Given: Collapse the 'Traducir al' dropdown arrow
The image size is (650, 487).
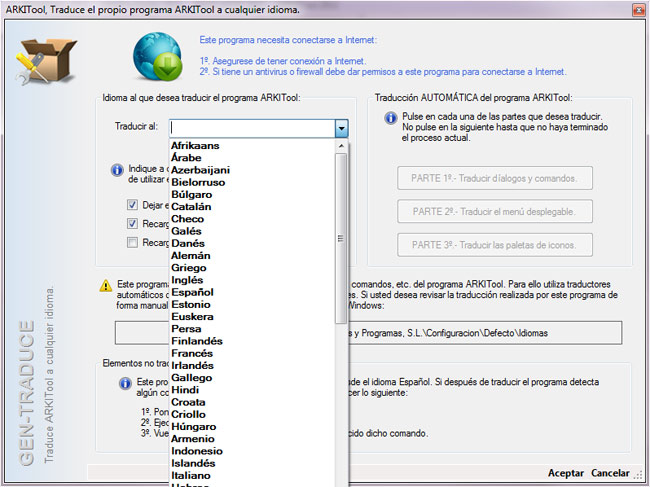Looking at the screenshot, I should (341, 128).
